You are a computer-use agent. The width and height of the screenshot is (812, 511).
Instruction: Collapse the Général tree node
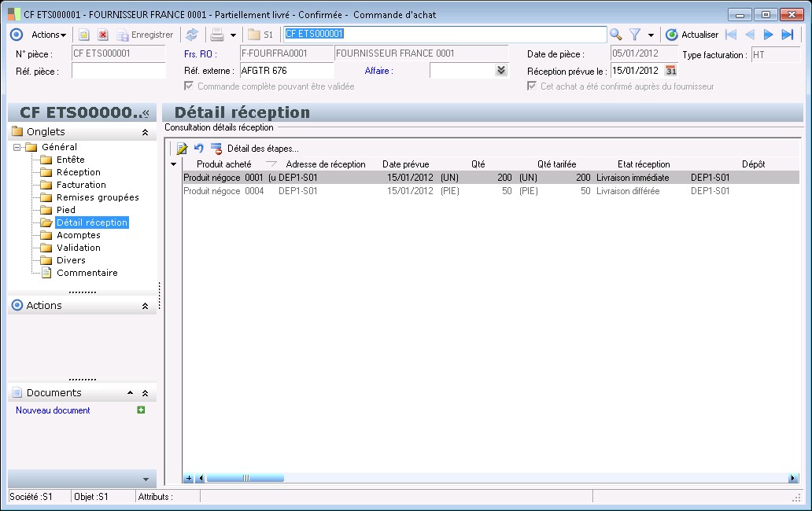[x=17, y=148]
